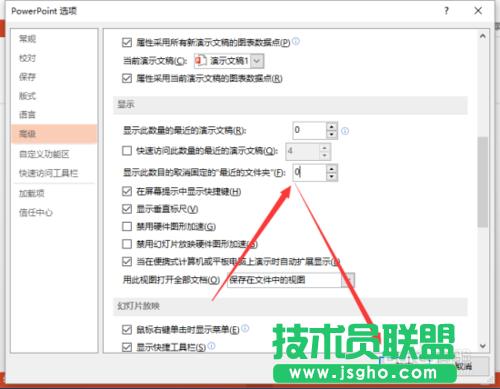This screenshot has height=389, width=500.
Task: Click the info icon after 显示快捷工具栏
Action: (211, 346)
